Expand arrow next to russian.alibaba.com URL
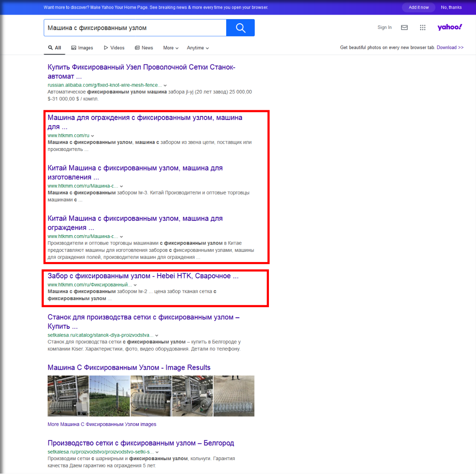This screenshot has width=476, height=474. click(x=165, y=85)
